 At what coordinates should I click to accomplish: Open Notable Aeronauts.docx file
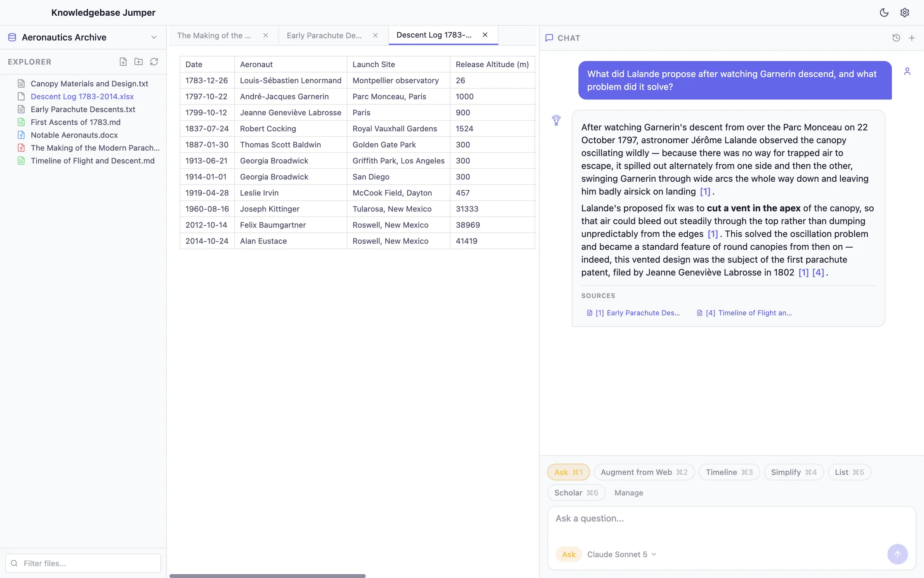click(x=74, y=135)
